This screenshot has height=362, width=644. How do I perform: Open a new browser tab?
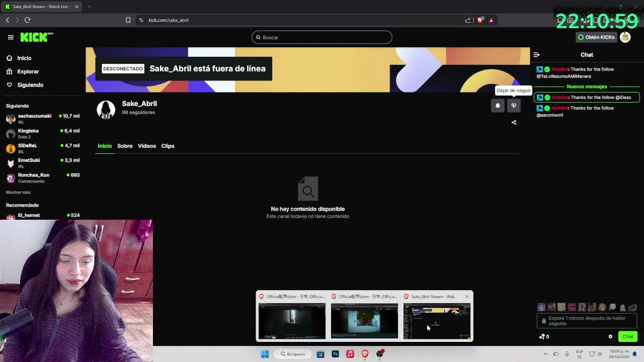tap(89, 7)
